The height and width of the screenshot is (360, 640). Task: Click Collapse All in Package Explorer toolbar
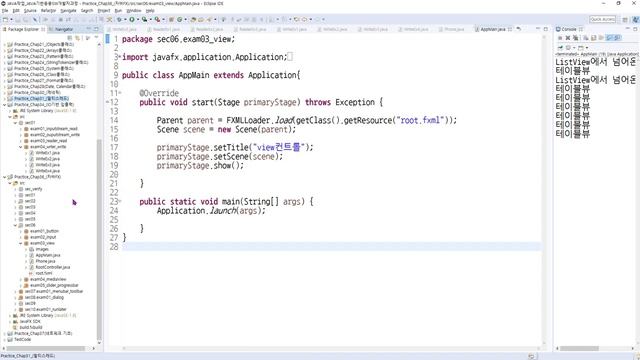point(70,38)
